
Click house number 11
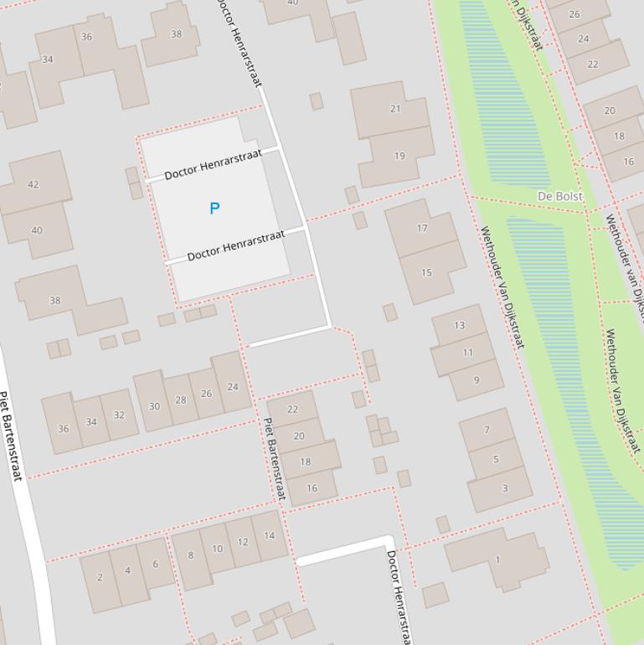click(467, 353)
